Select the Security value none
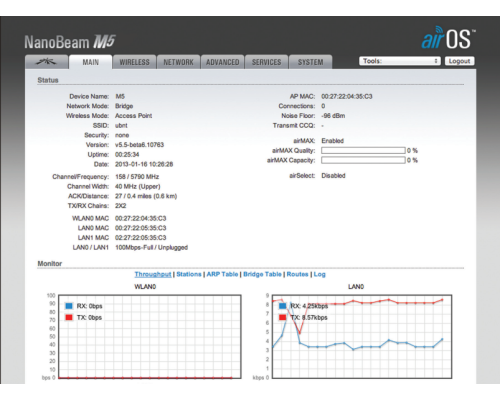Viewport: 500px width, 400px height. click(x=122, y=135)
